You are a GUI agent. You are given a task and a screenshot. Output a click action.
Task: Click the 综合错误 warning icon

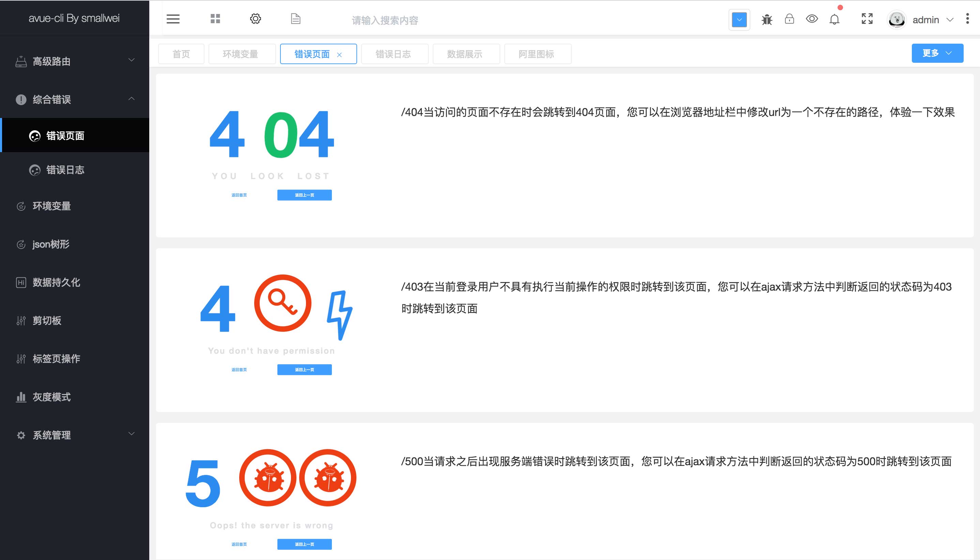pyautogui.click(x=21, y=100)
